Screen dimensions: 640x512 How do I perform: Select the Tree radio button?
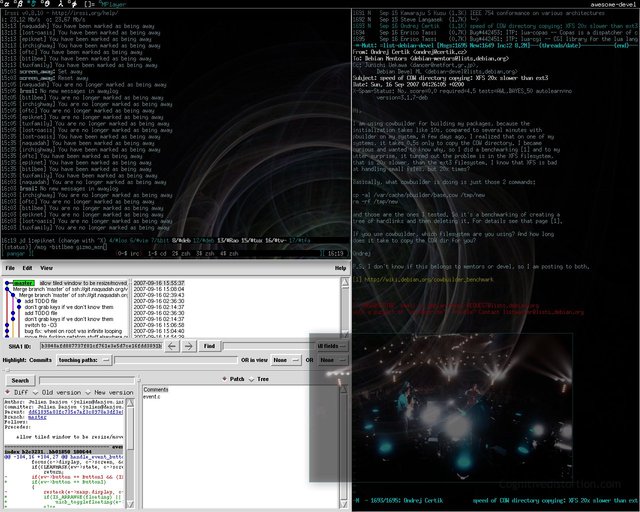point(260,379)
